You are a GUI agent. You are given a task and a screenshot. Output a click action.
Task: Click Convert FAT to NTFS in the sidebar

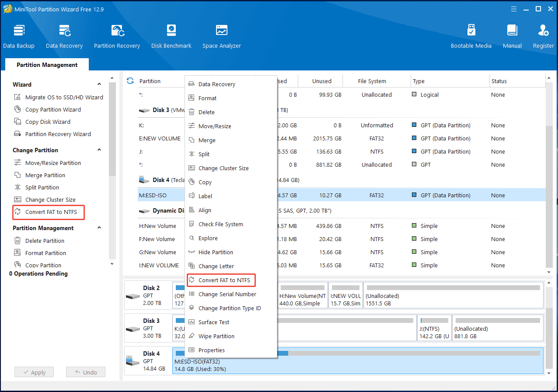point(49,212)
